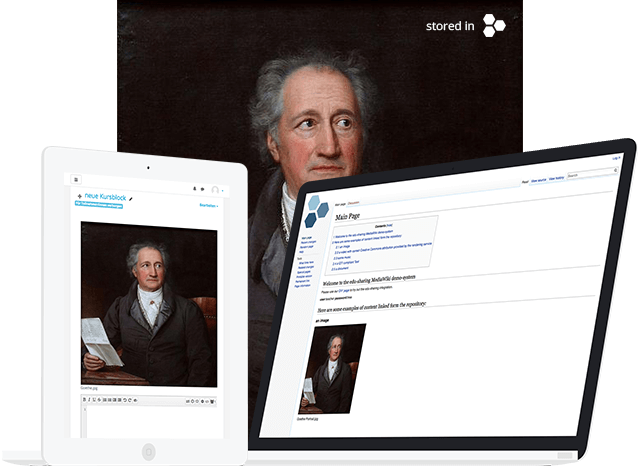
Task: Click 'Special pages' in the Tools sidebar
Action: point(304,272)
